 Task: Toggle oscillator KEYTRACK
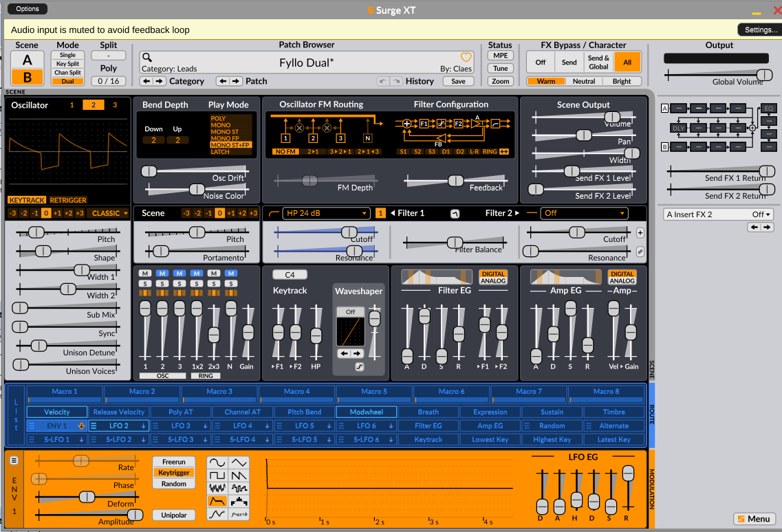pyautogui.click(x=27, y=200)
